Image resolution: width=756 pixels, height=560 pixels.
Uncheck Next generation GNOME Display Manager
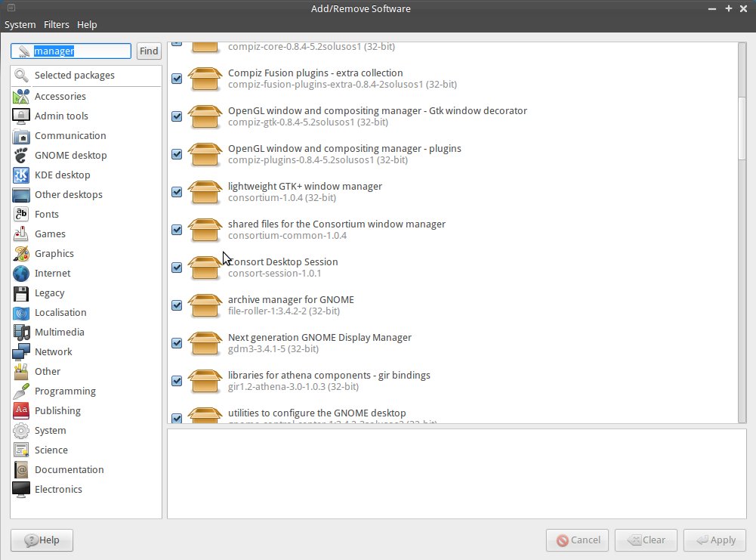(x=177, y=343)
